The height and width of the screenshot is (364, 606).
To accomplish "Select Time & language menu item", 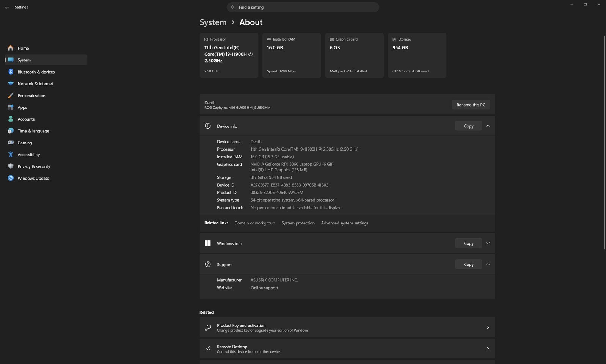I will 46,131.
